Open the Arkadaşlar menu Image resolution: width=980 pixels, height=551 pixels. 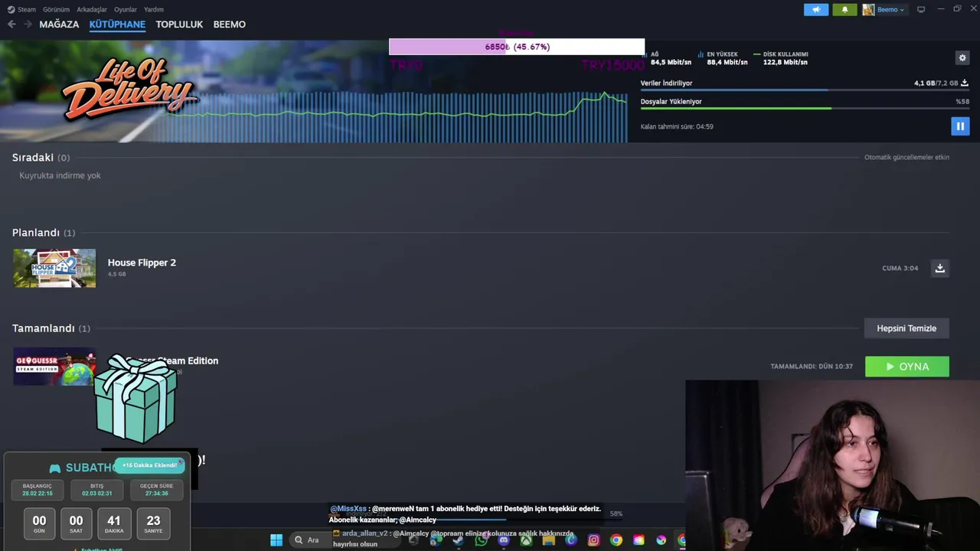point(92,9)
